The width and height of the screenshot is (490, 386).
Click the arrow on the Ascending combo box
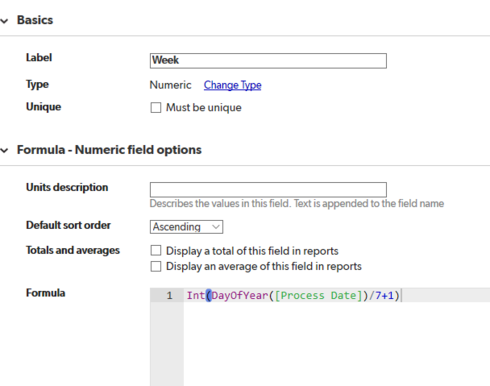click(216, 227)
